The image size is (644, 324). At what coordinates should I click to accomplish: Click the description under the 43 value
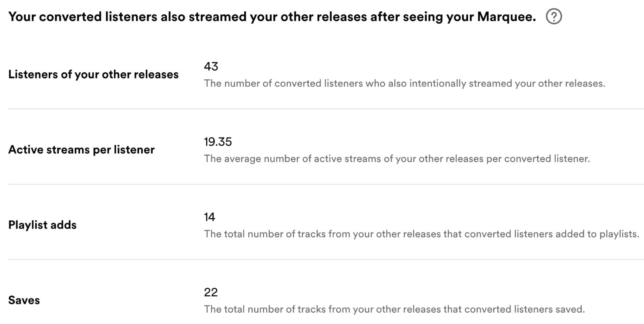point(404,84)
